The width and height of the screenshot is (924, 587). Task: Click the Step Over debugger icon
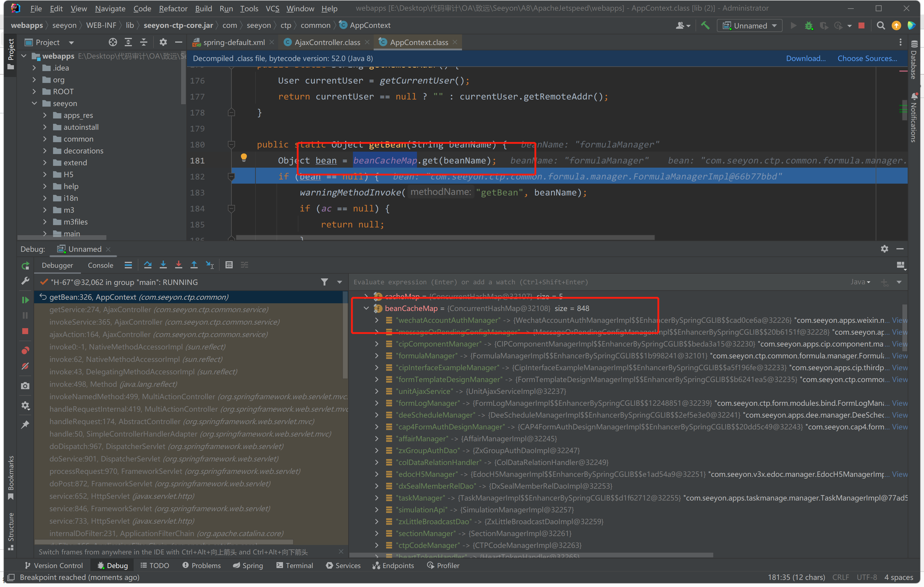[147, 265]
